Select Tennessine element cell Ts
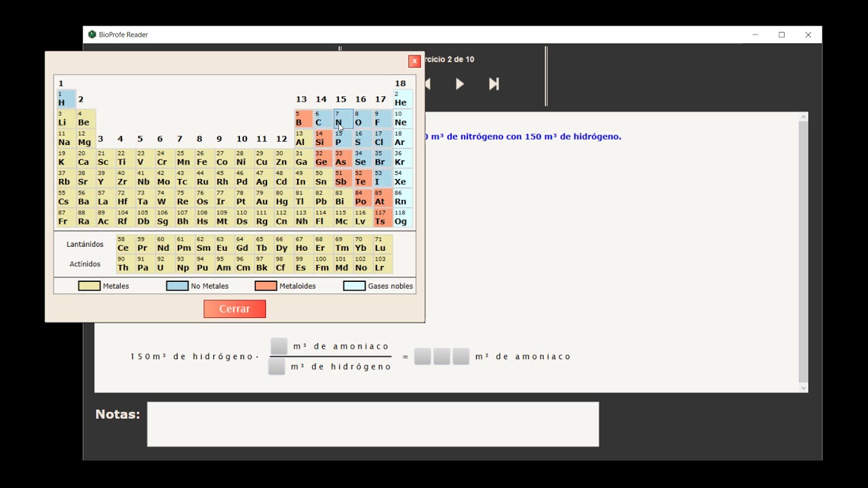Viewport: 868px width, 488px height. pos(382,217)
